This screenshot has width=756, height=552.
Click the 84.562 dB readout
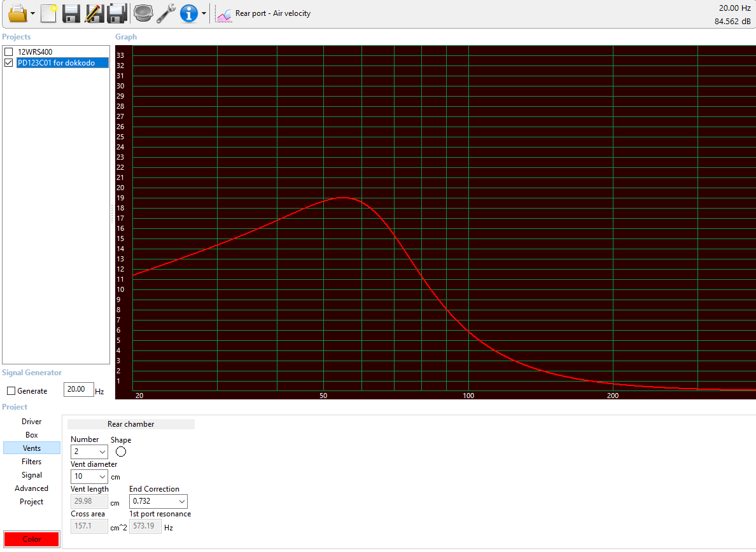pos(732,21)
